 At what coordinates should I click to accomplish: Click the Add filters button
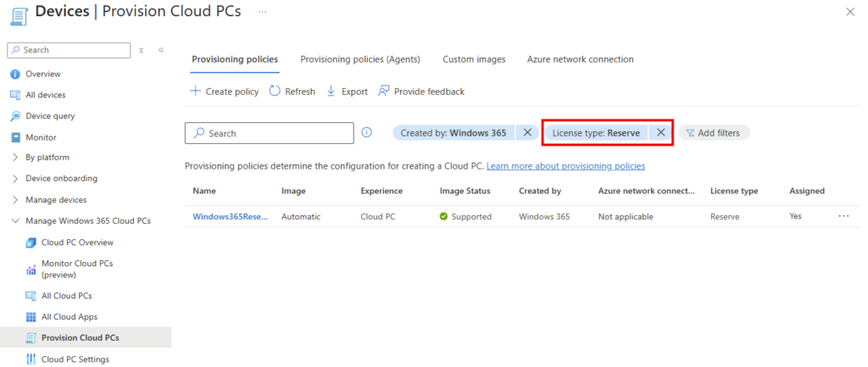pyautogui.click(x=714, y=133)
